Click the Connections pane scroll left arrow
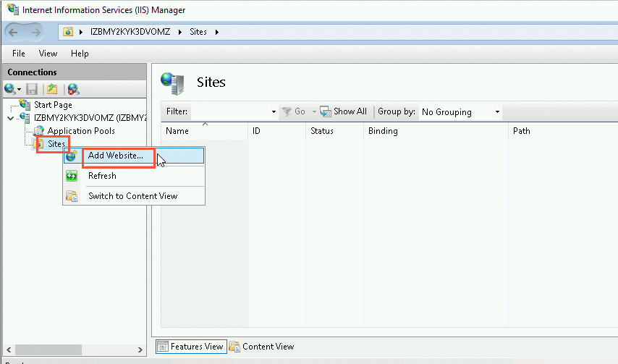 9,350
